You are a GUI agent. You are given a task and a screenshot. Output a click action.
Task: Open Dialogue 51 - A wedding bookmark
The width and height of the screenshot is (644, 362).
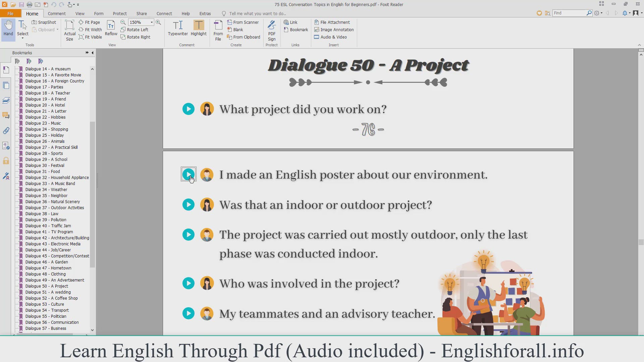(x=48, y=292)
